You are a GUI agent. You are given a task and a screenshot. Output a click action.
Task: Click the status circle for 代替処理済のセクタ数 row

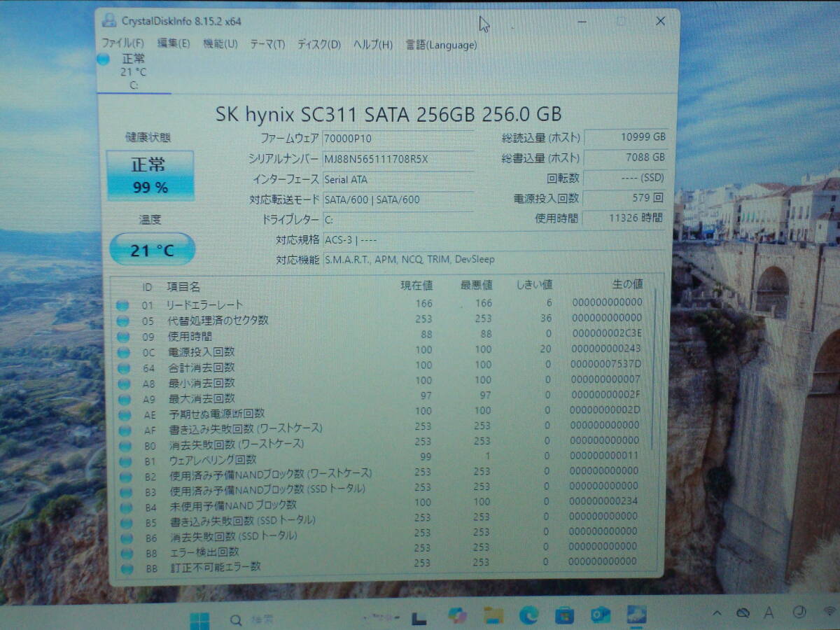pos(122,321)
